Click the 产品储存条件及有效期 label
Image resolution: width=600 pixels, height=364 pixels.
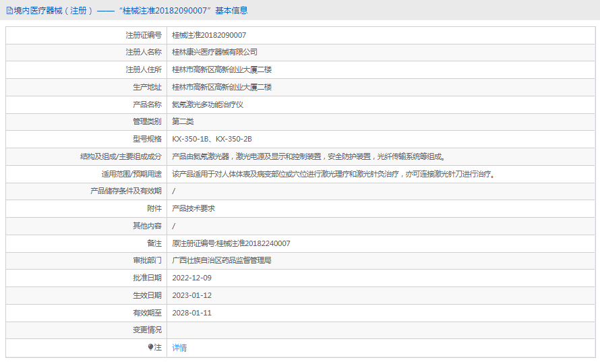pyautogui.click(x=126, y=191)
